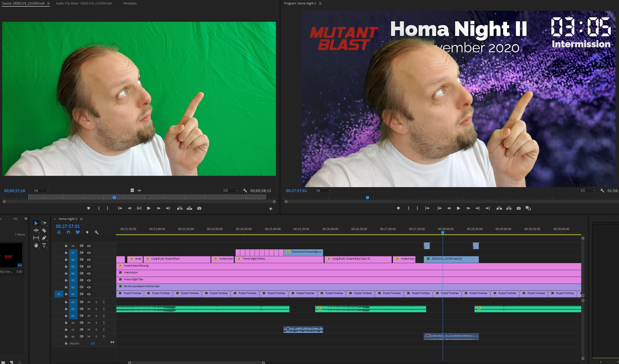This screenshot has height=364, width=619.
Task: Click Export Frame camera in Program monitor
Action: coord(519,208)
